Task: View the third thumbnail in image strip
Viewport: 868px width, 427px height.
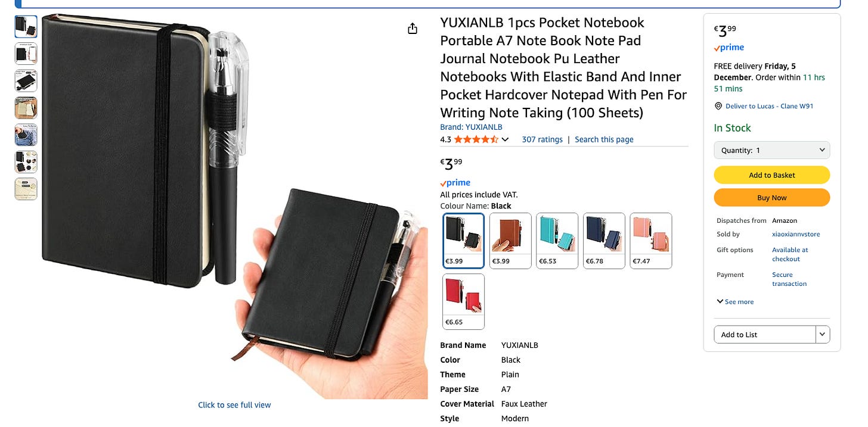Action: point(26,81)
